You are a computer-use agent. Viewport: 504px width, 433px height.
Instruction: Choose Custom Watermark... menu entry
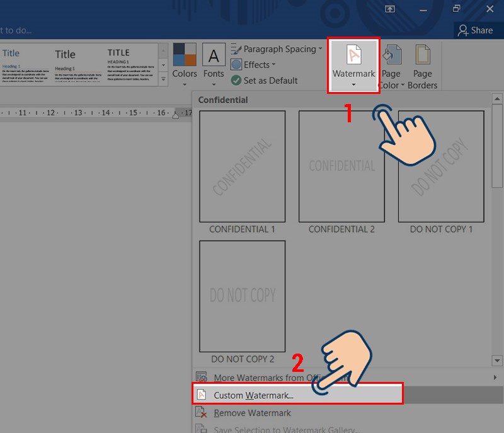tap(297, 395)
